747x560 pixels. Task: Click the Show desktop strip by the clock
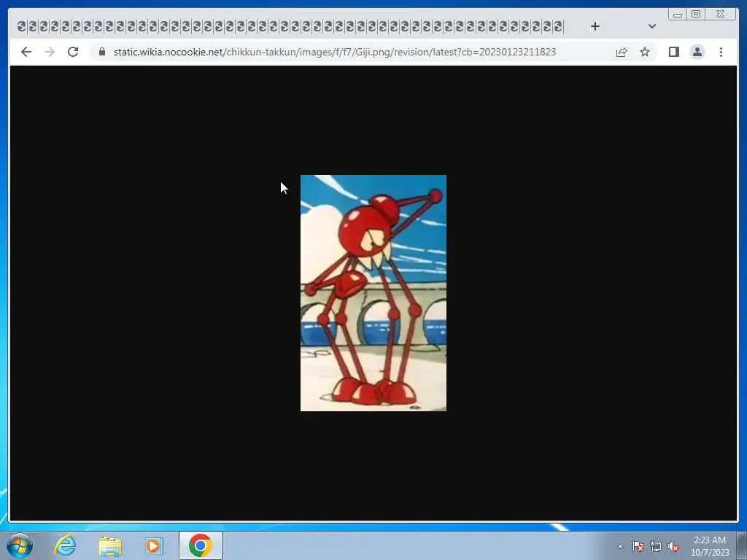coord(742,545)
